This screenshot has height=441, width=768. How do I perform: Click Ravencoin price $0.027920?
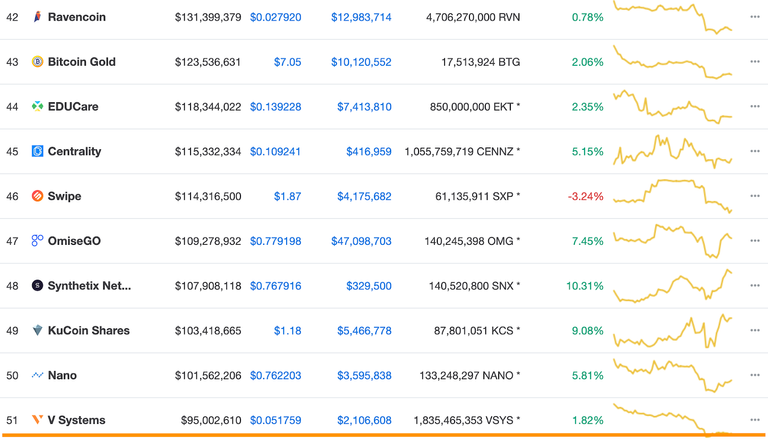(x=276, y=17)
